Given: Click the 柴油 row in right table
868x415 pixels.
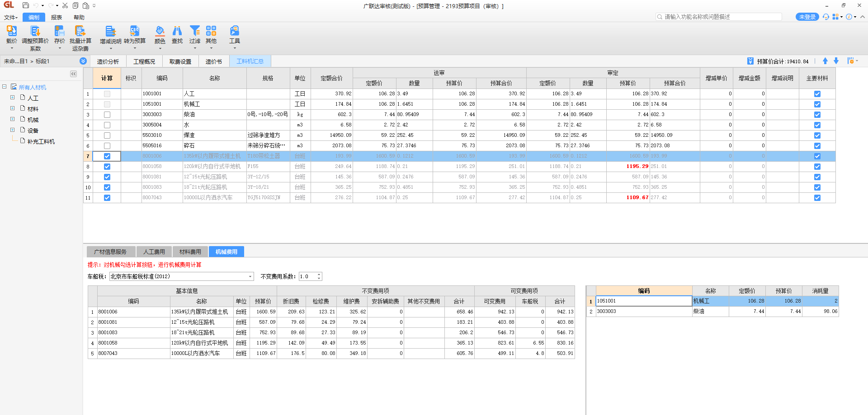Looking at the screenshot, I should click(x=712, y=311).
